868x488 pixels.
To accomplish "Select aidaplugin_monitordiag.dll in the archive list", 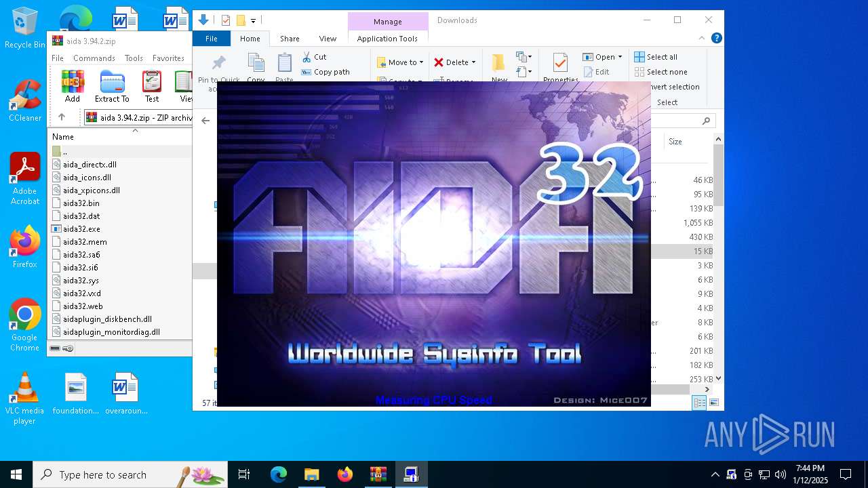I will click(x=111, y=332).
